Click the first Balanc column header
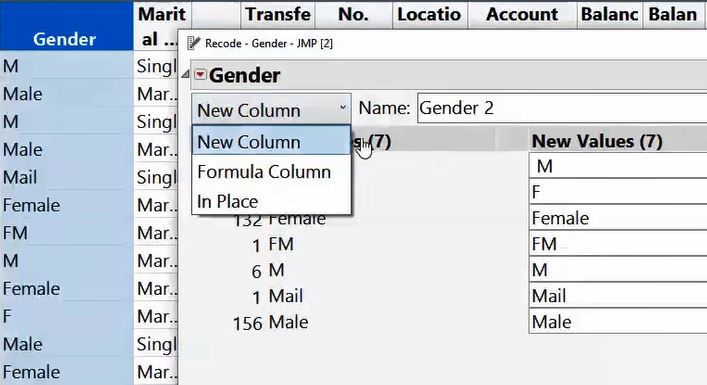 [609, 14]
